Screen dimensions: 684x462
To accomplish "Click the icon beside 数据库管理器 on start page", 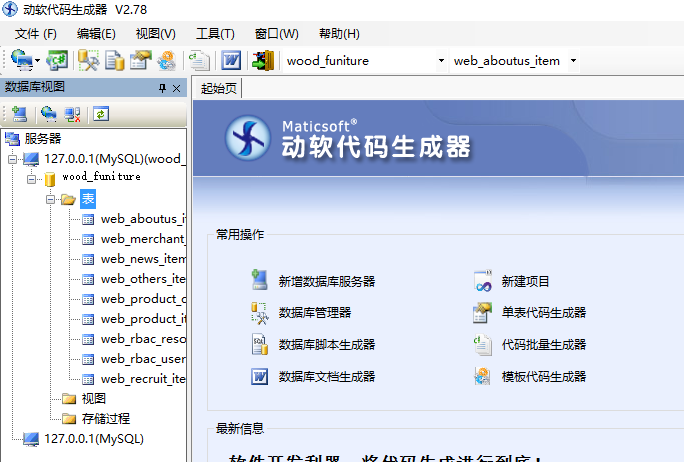I will (259, 313).
